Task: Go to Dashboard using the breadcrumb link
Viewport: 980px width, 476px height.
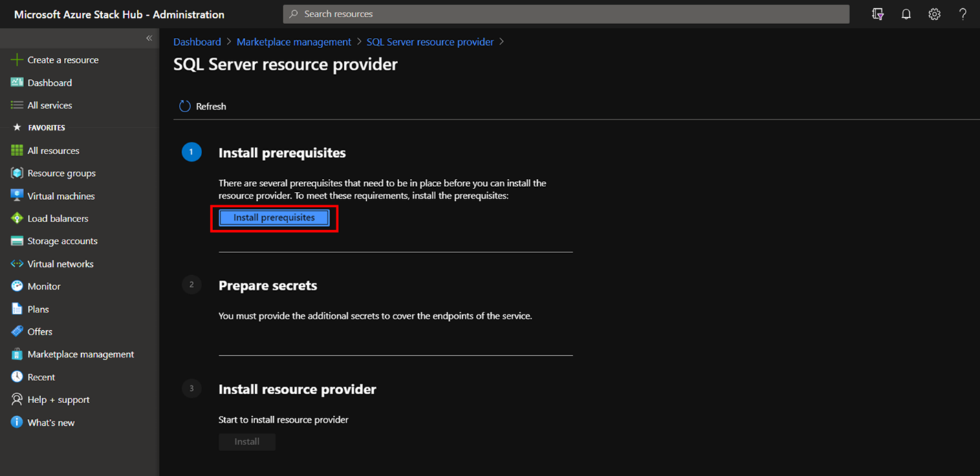Action: click(x=197, y=41)
